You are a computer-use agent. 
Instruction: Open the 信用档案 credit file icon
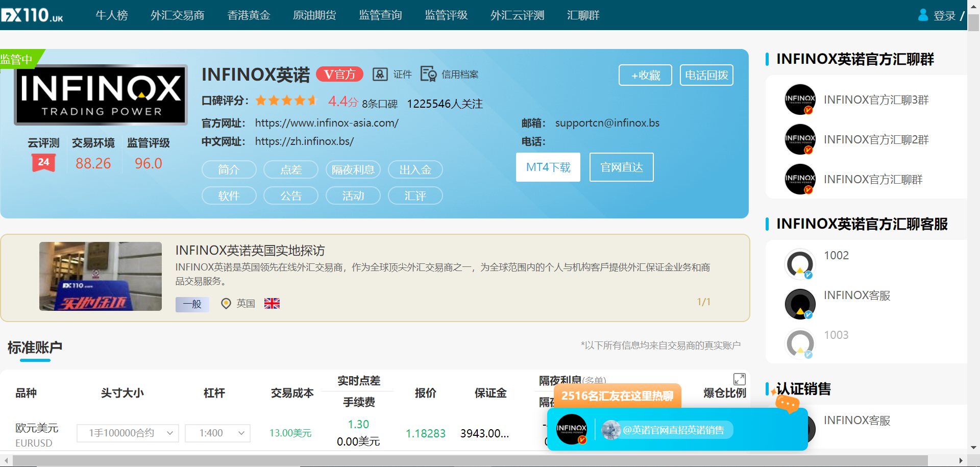pos(428,74)
